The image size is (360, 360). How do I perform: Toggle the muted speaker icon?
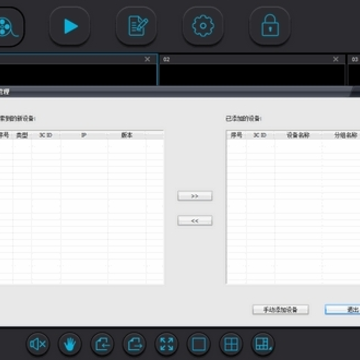click(x=38, y=344)
